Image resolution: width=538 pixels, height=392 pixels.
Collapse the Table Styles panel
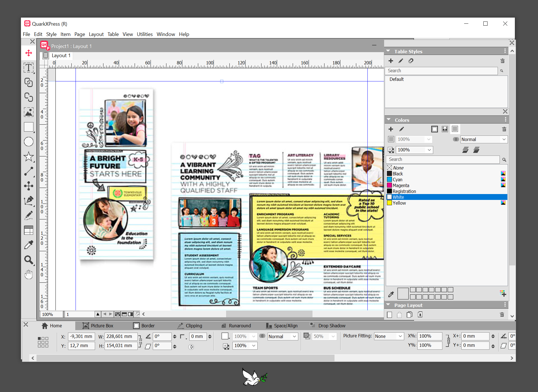point(388,51)
